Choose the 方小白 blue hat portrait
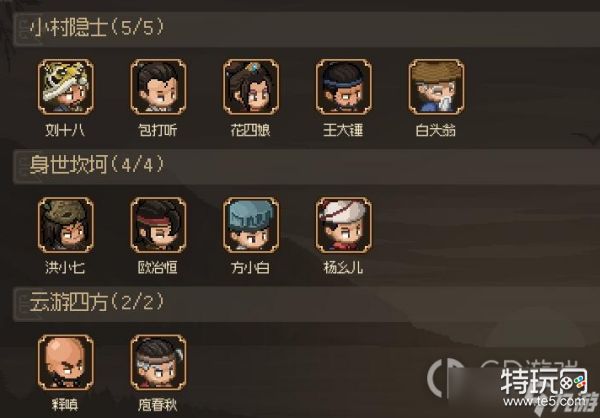 (251, 225)
